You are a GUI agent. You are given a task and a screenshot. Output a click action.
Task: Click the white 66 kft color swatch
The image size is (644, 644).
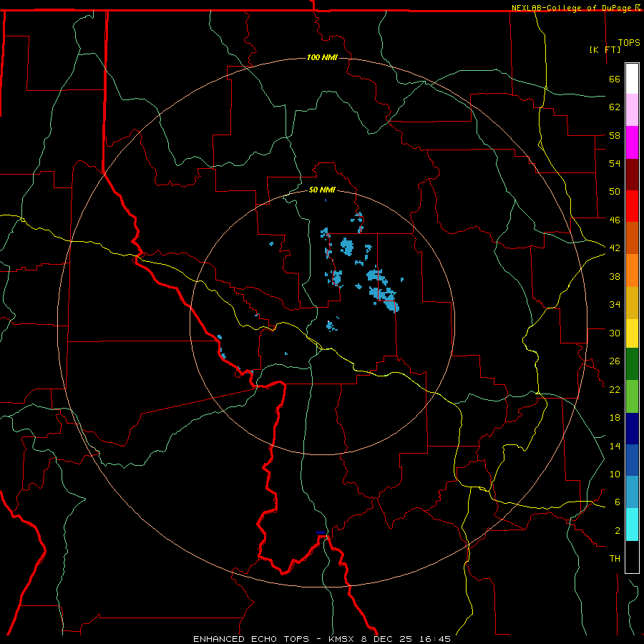[x=632, y=79]
